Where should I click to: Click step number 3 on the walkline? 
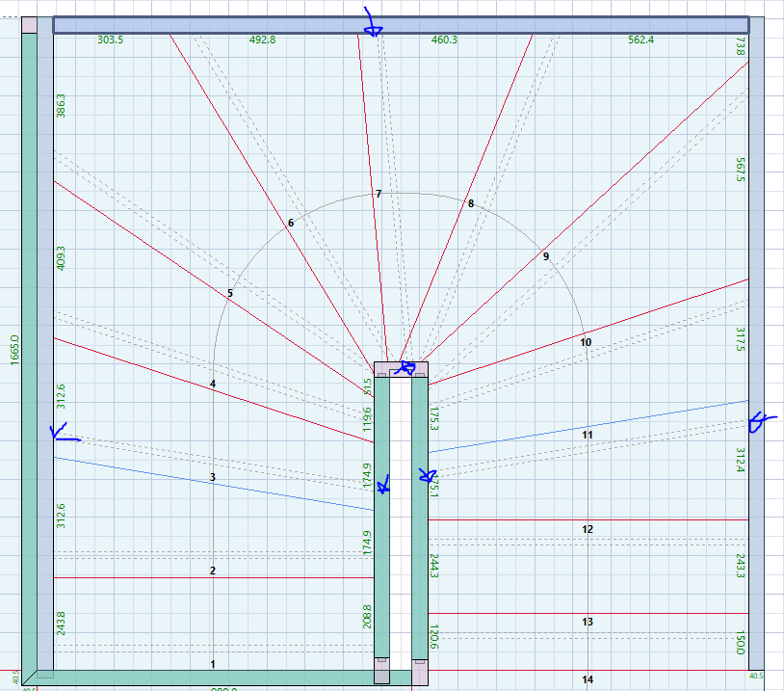[213, 477]
